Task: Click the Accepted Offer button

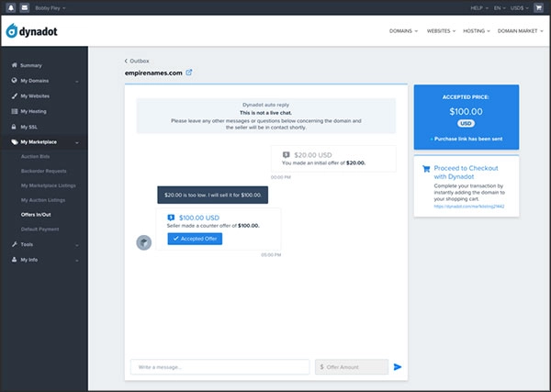Action: pos(195,239)
